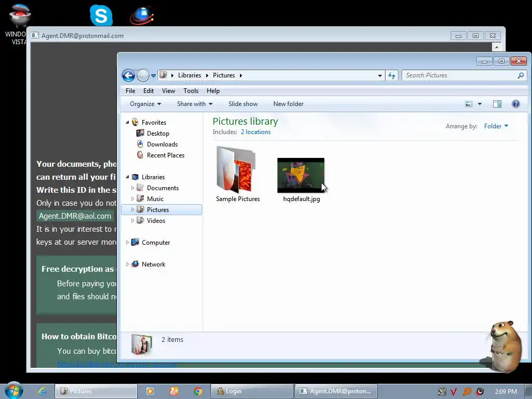Switch to the Pictures taskbar button
This screenshot has height=399, width=532.
pos(96,391)
